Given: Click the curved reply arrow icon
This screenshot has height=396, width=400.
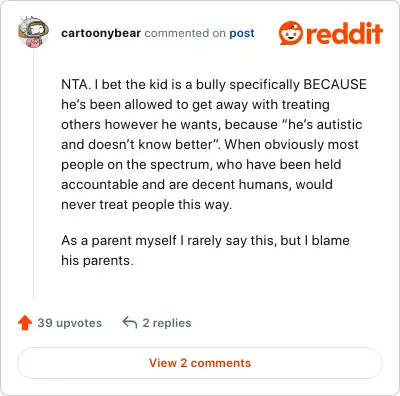Looking at the screenshot, I should [x=130, y=323].
